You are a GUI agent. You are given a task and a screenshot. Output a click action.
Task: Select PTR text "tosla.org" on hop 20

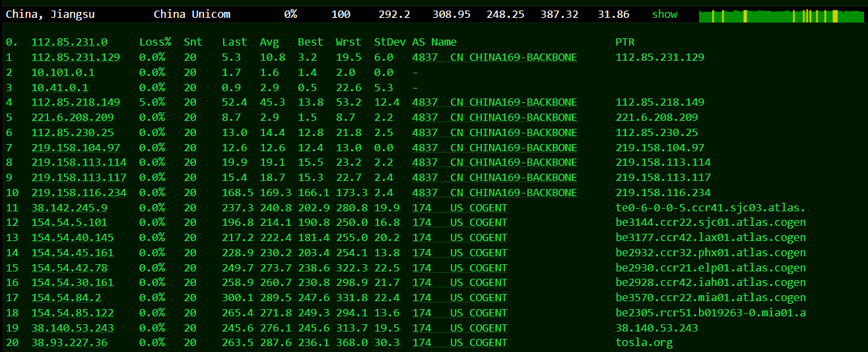[644, 343]
